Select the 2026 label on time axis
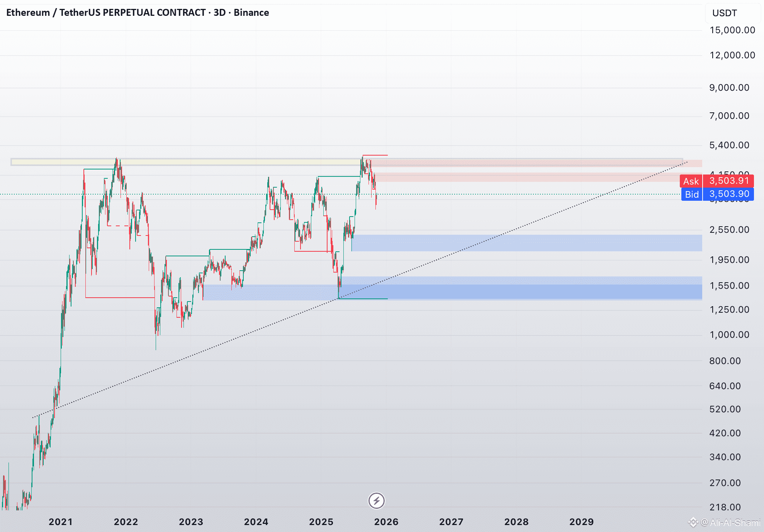 click(386, 522)
